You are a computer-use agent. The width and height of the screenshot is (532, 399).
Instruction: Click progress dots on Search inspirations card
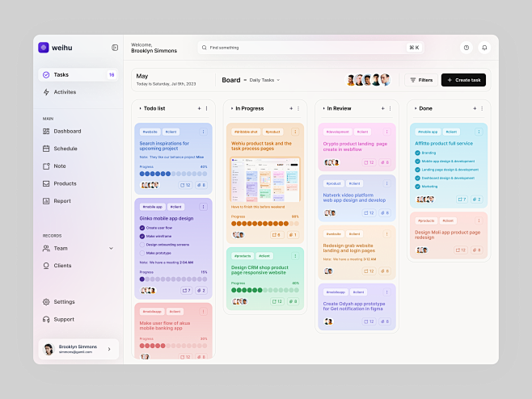point(173,174)
